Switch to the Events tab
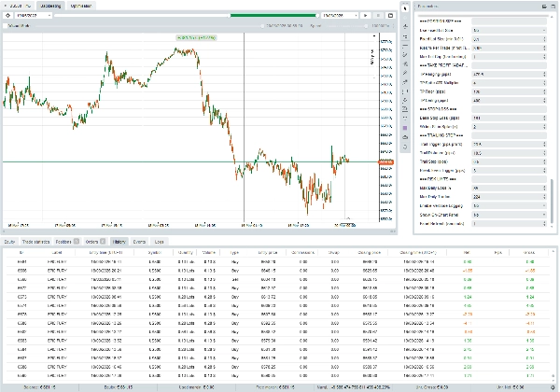This screenshot has width=560, height=392. tap(138, 242)
